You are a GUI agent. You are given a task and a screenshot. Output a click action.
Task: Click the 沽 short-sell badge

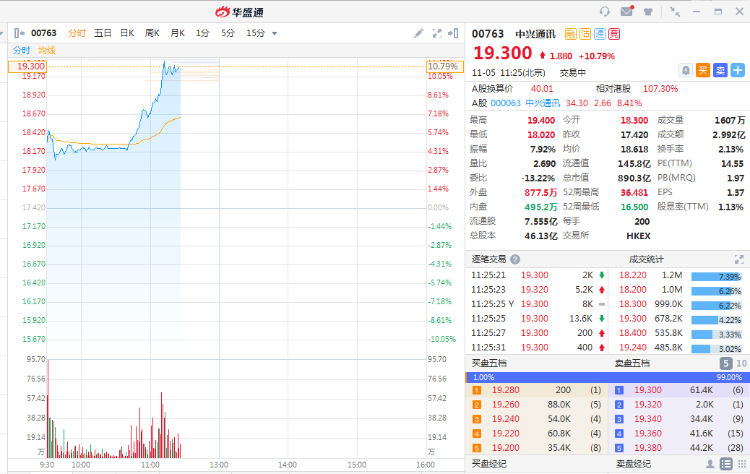pyautogui.click(x=585, y=34)
